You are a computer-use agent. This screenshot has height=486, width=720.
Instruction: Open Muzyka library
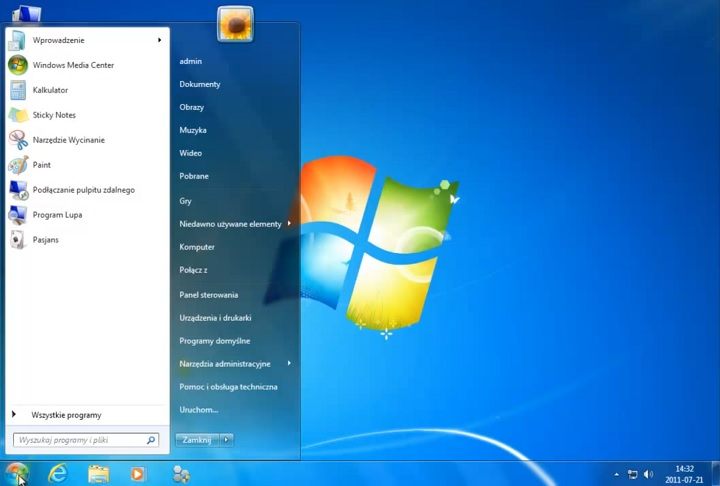(x=193, y=130)
